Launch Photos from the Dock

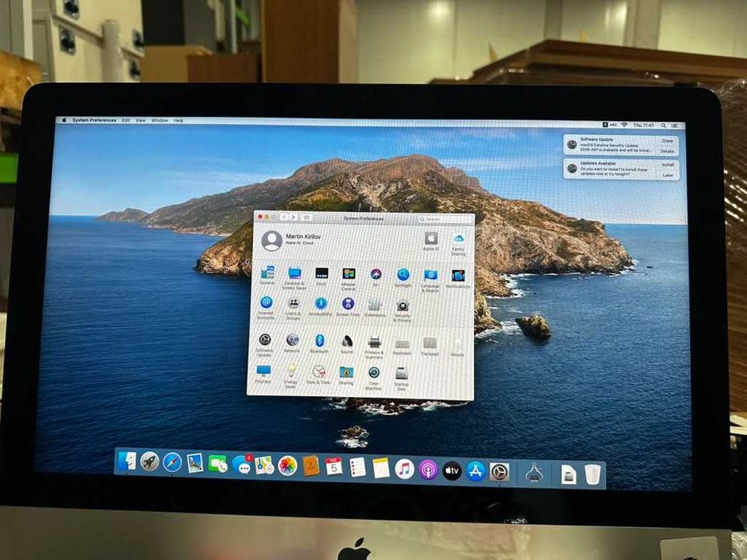[x=287, y=466]
